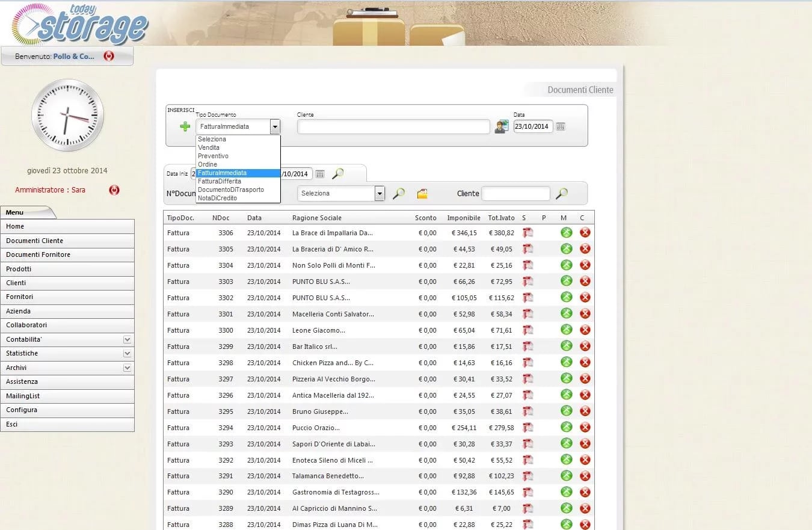
Task: Delete invoice 3297 Pizzeria Al Vecchio Borgo
Action: point(585,378)
